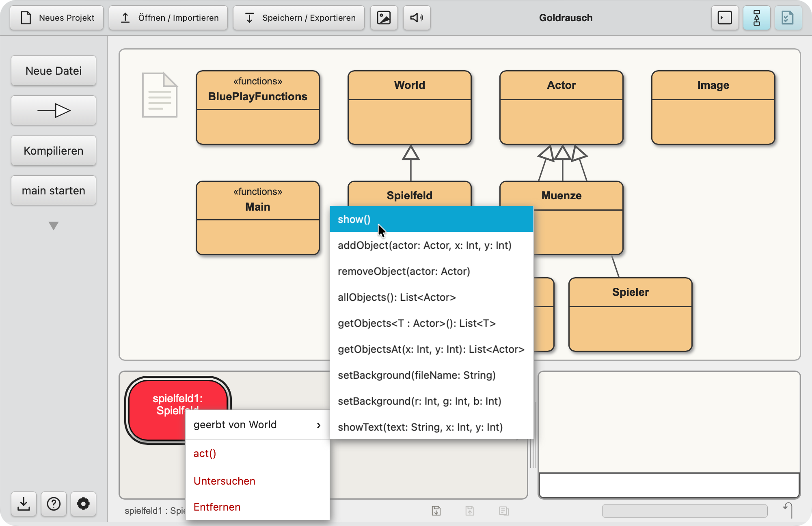
Task: Select the inheritance arrow tool
Action: tap(54, 110)
